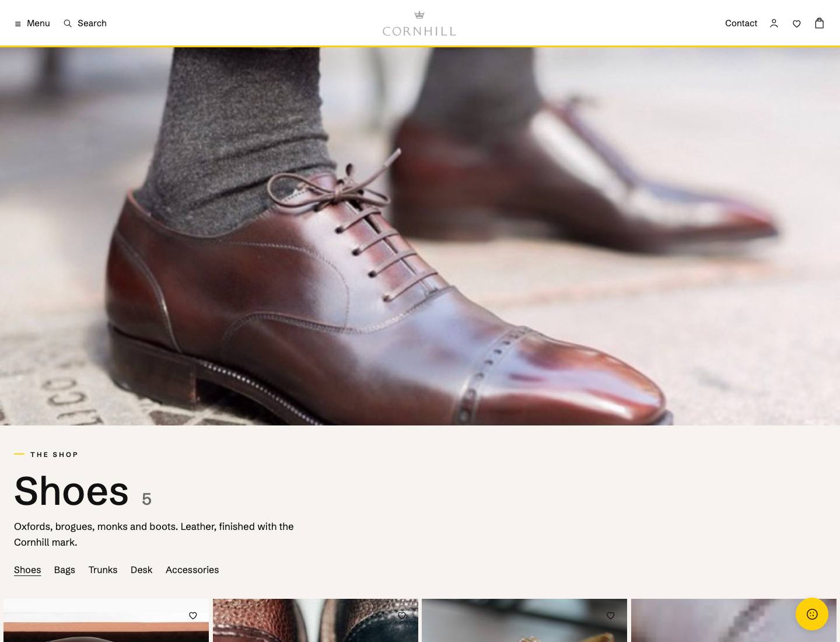The height and width of the screenshot is (642, 840).
Task: Open the Search magnifier
Action: (x=85, y=23)
